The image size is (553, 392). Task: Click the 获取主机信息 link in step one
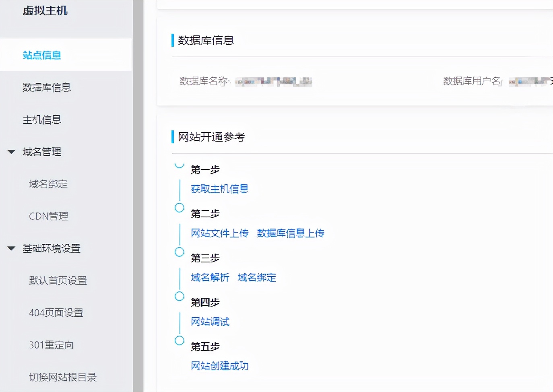(x=219, y=189)
